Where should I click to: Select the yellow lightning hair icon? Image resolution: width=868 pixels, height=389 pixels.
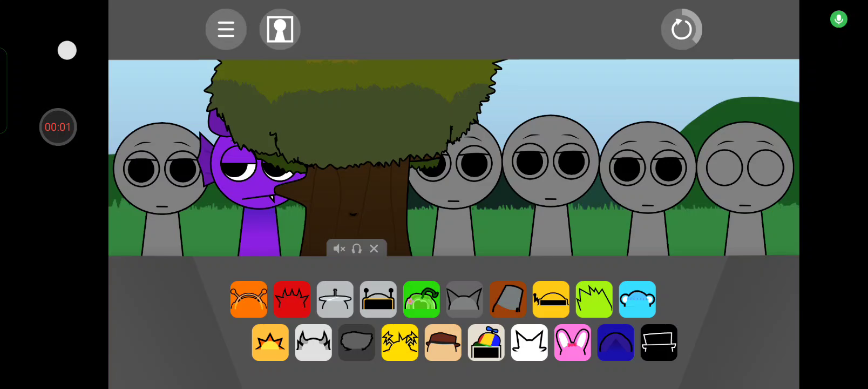[x=400, y=343]
